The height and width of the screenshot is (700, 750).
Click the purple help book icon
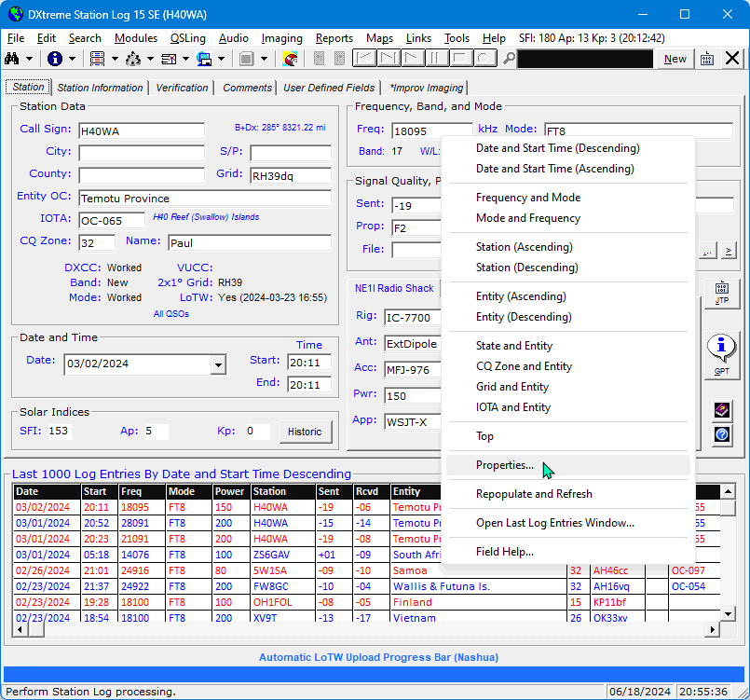721,410
